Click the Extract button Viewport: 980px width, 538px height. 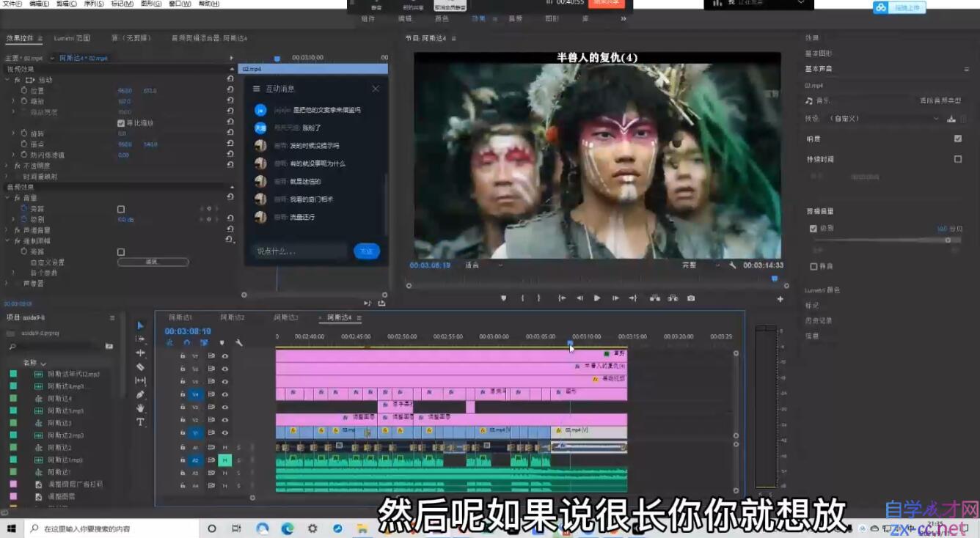pyautogui.click(x=673, y=298)
